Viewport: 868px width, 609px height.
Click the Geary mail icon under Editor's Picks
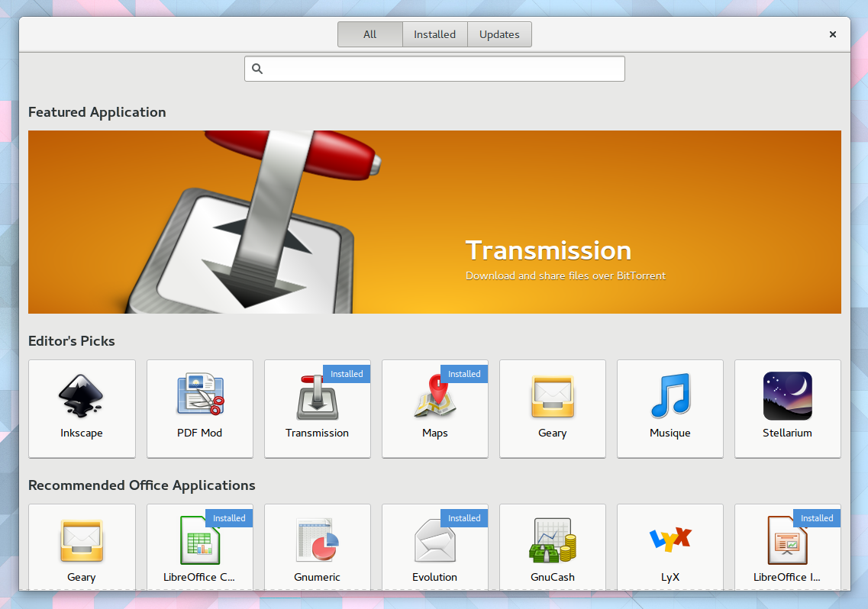coord(552,396)
